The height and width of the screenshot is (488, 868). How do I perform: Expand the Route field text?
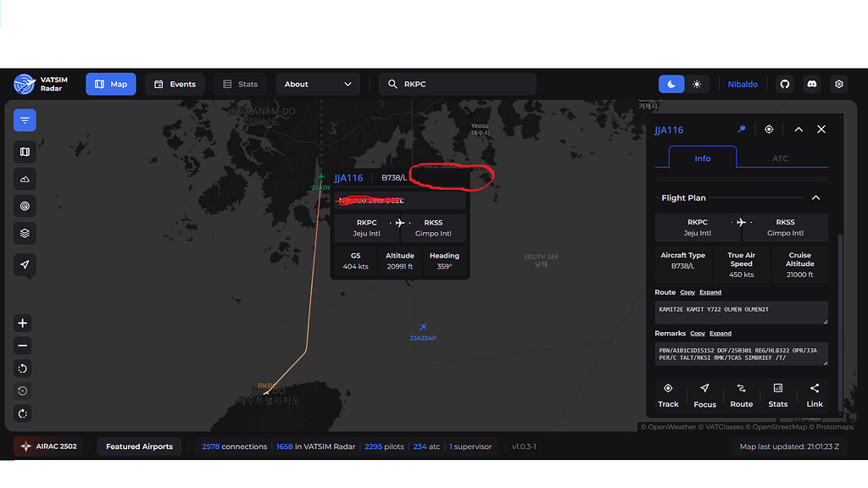tap(710, 291)
